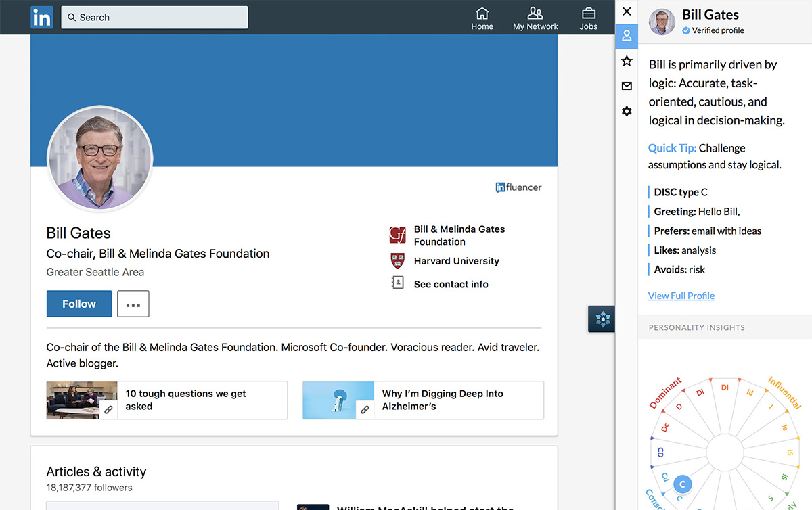Click Bill Gates avatar in Crystal sidebar
Screen dimensions: 812x510
pos(662,22)
